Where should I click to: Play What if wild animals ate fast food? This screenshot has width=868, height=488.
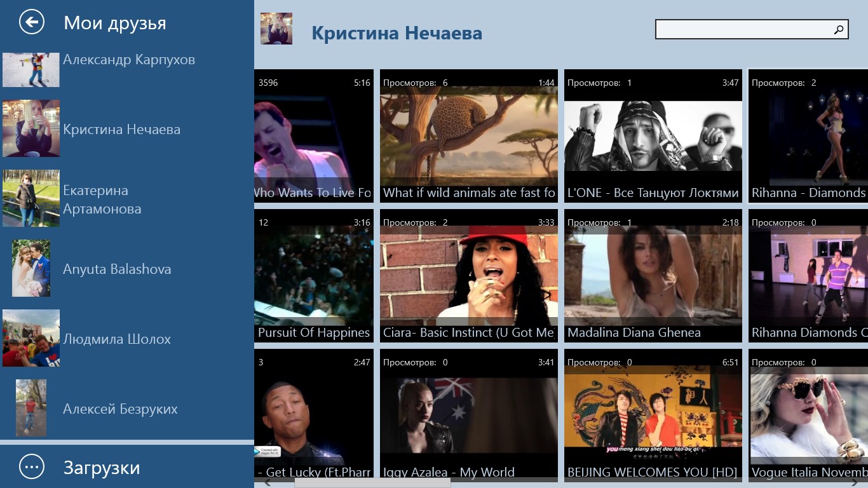[469, 136]
